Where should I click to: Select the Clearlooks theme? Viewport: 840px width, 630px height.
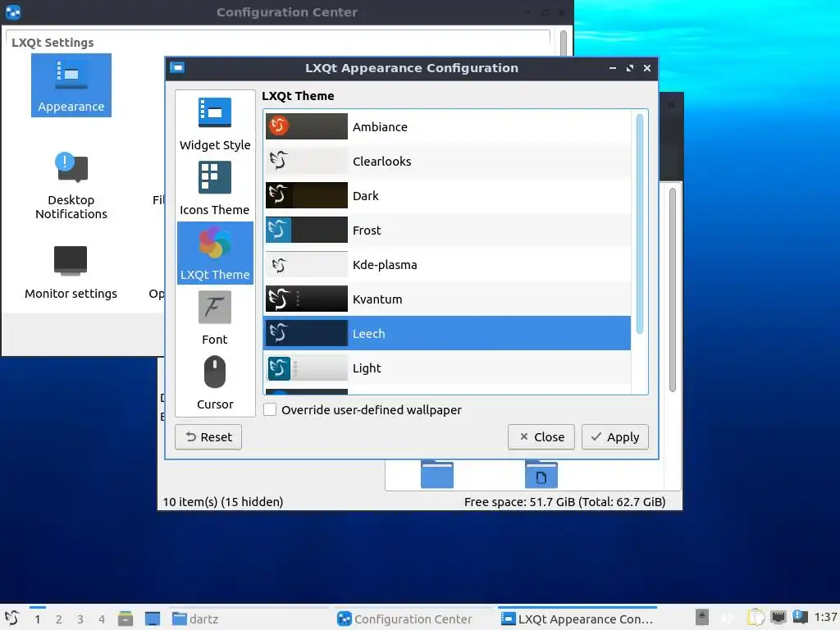tap(447, 162)
